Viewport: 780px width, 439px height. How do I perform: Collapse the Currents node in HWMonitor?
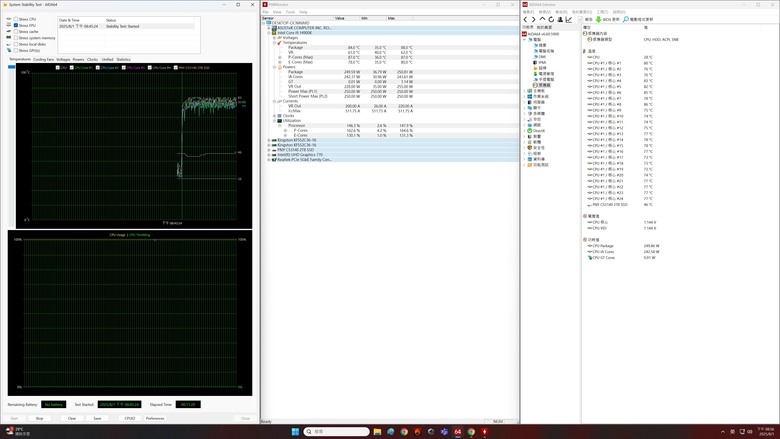click(274, 101)
